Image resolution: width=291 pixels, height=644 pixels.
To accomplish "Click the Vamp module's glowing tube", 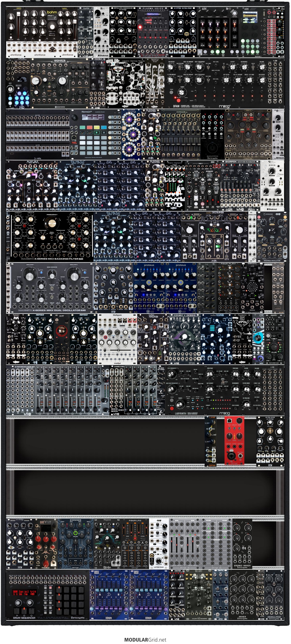I will coord(61,331).
